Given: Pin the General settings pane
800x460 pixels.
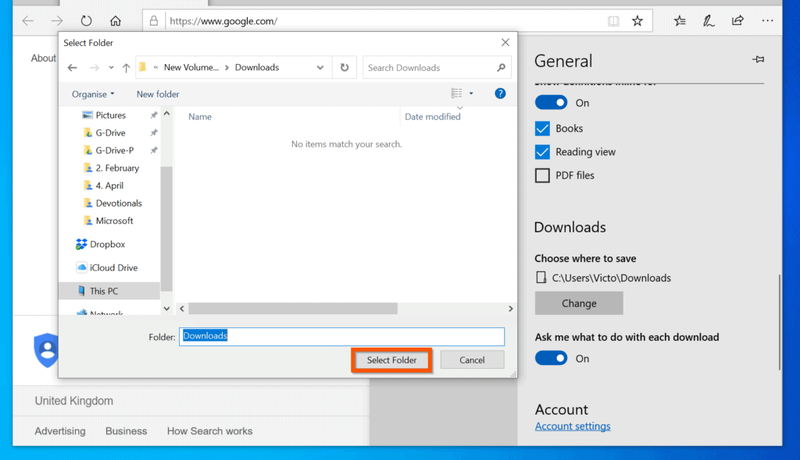Looking at the screenshot, I should pos(758,60).
